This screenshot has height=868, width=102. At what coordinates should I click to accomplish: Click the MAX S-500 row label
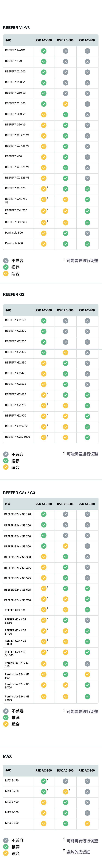(12, 812)
